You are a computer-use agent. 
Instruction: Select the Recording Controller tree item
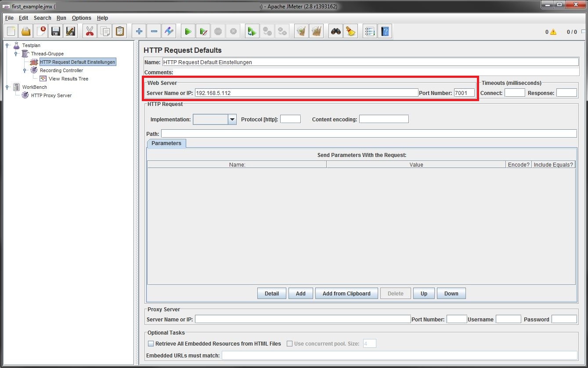61,70
